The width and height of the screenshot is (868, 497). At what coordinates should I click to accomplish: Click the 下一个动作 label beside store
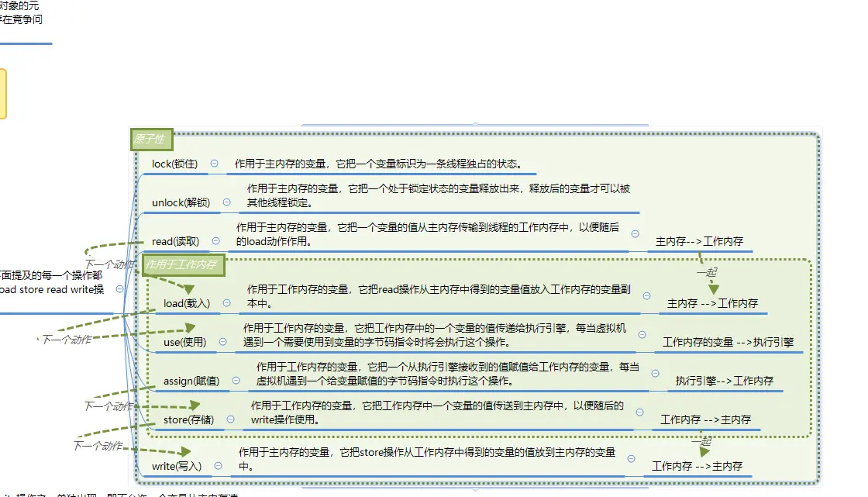click(108, 406)
